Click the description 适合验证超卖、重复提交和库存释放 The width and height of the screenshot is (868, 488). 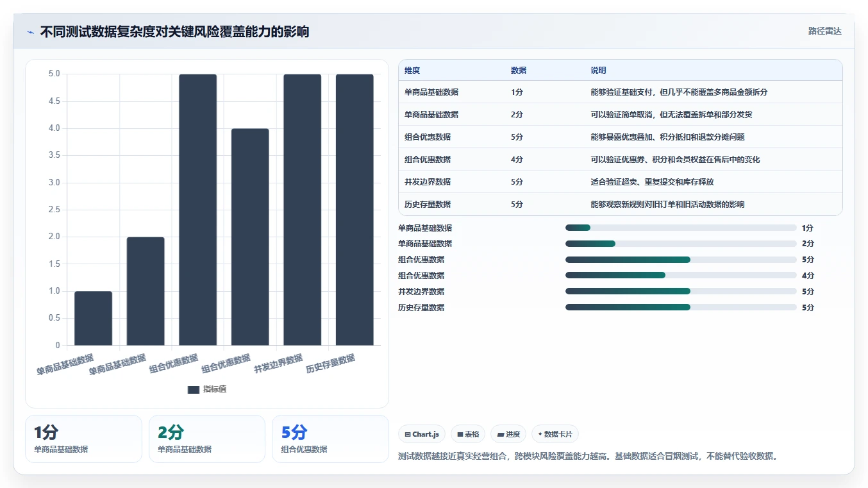tap(652, 182)
